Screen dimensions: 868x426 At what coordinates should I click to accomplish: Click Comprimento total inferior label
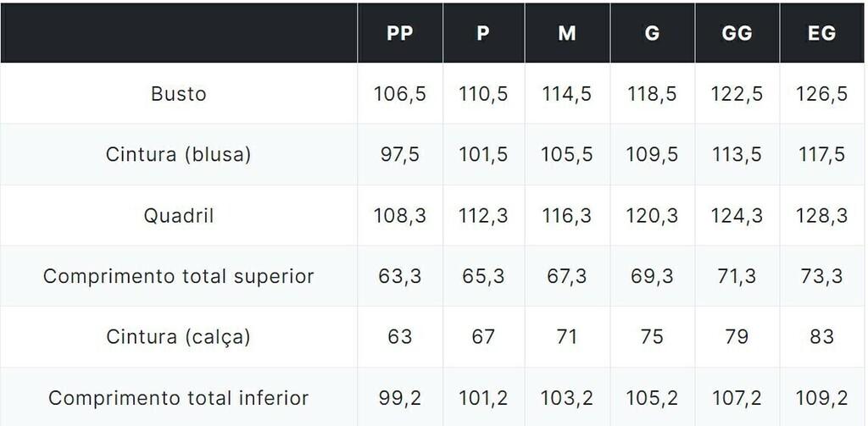point(179,398)
